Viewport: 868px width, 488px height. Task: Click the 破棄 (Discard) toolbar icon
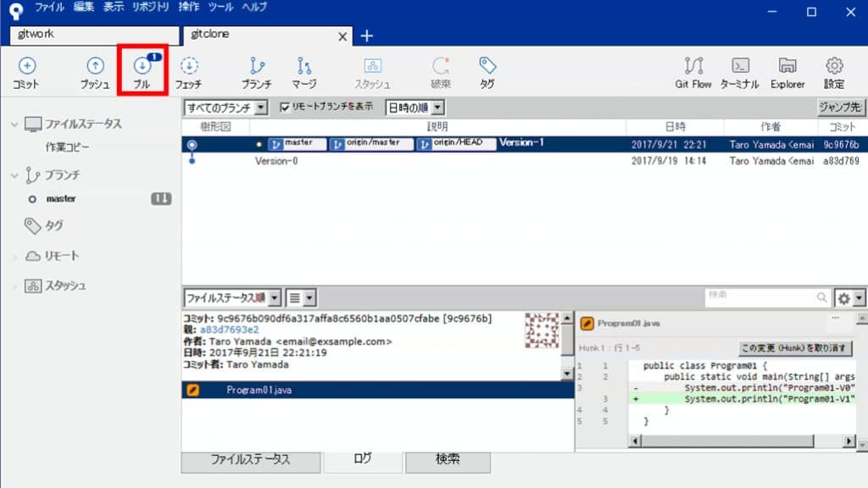click(439, 69)
